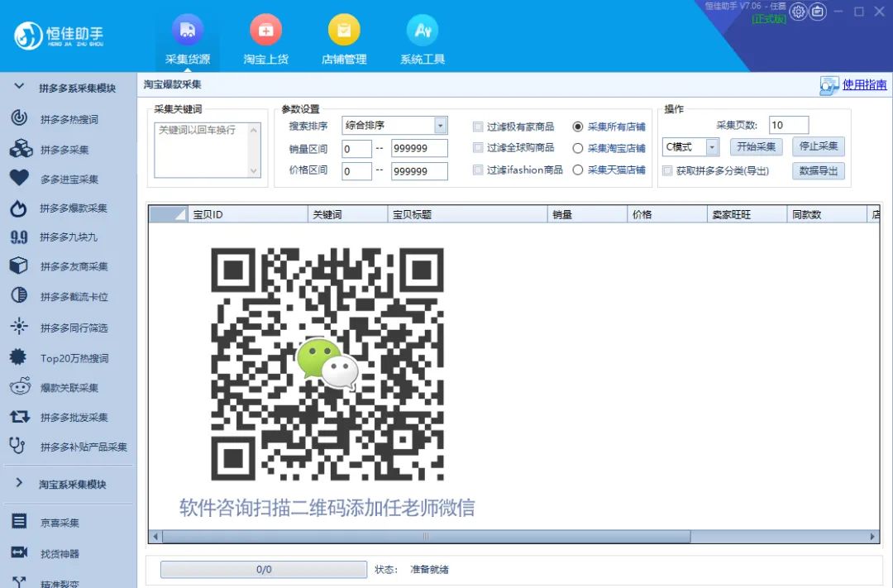Click the Top20万热搜词 badge icon
893x588 pixels.
coord(18,357)
